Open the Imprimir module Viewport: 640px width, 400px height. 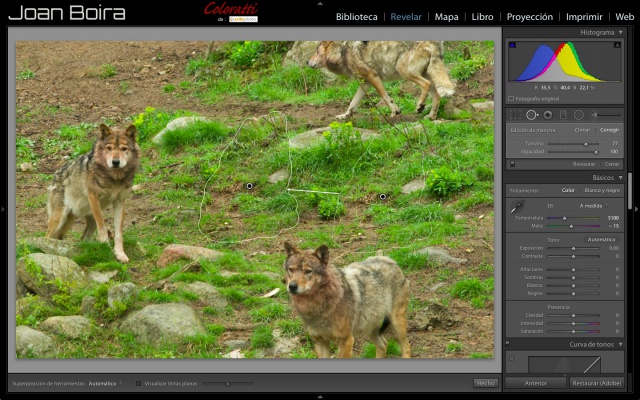click(584, 17)
